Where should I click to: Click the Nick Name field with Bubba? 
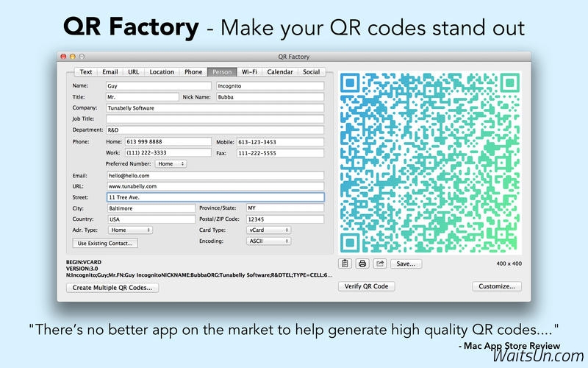pos(270,97)
